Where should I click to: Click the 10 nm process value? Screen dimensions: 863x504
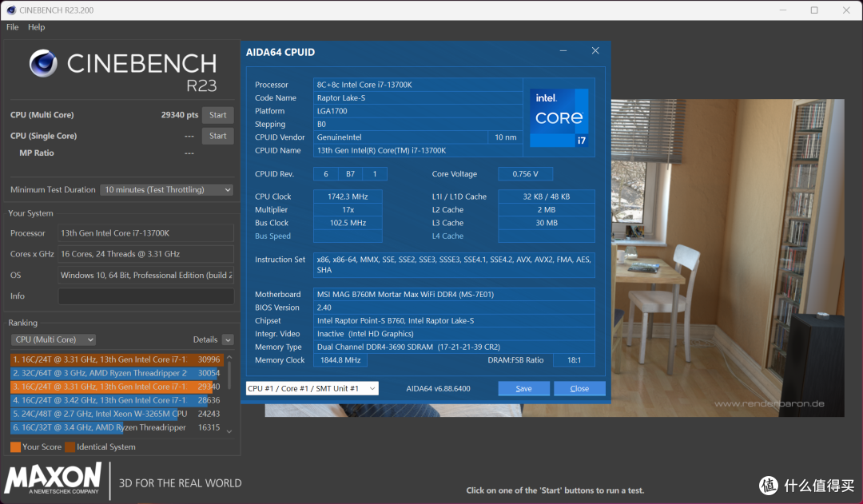coord(505,137)
